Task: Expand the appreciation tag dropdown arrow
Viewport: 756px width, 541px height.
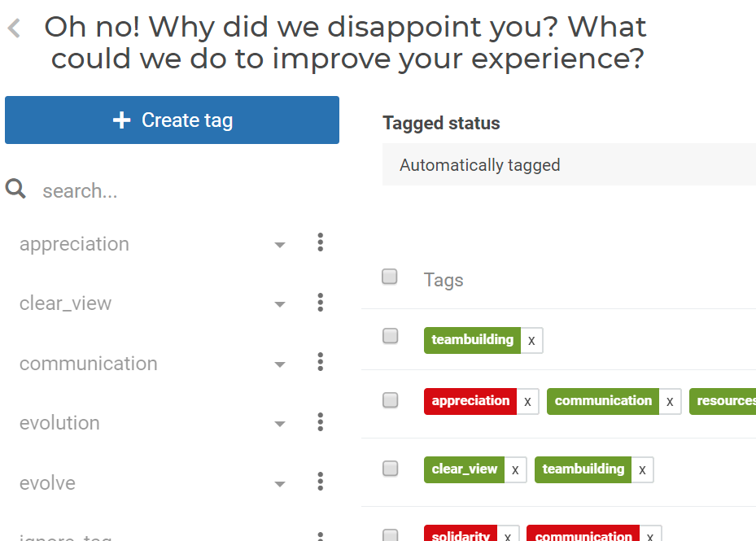Action: click(x=280, y=245)
